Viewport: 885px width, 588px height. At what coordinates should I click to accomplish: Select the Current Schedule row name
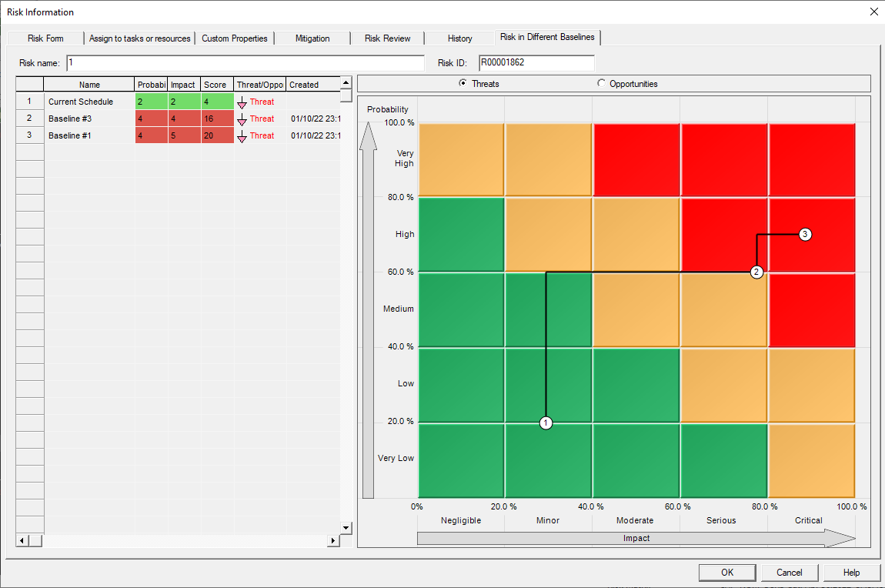click(x=81, y=102)
